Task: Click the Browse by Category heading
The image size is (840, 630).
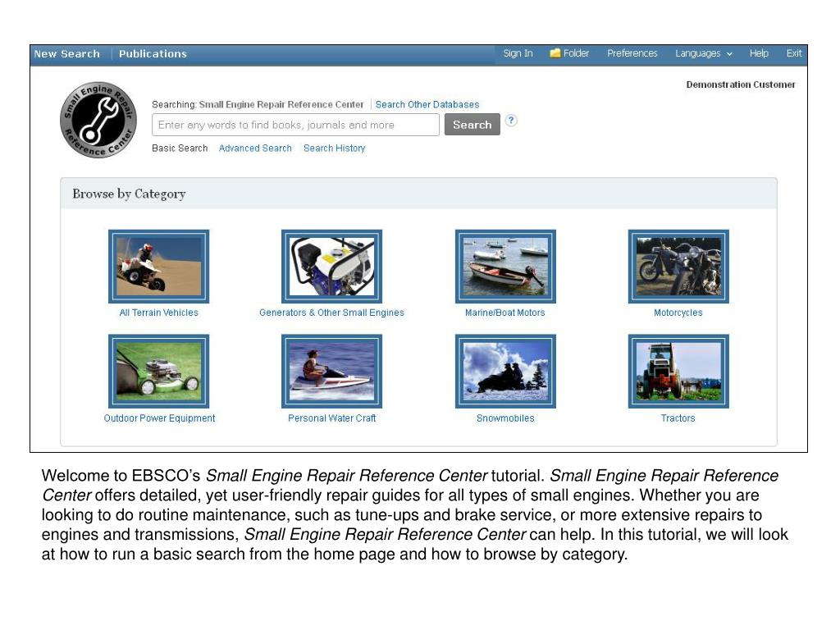Action: tap(129, 194)
